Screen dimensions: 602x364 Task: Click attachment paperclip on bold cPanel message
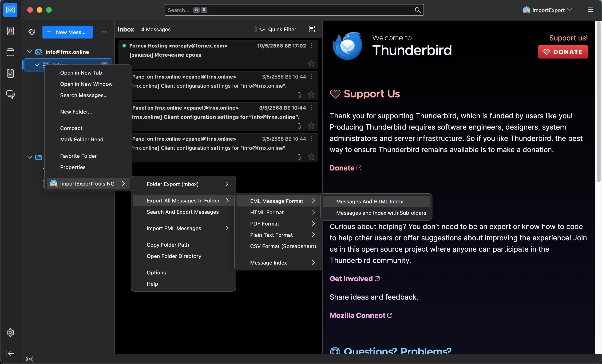point(299,126)
